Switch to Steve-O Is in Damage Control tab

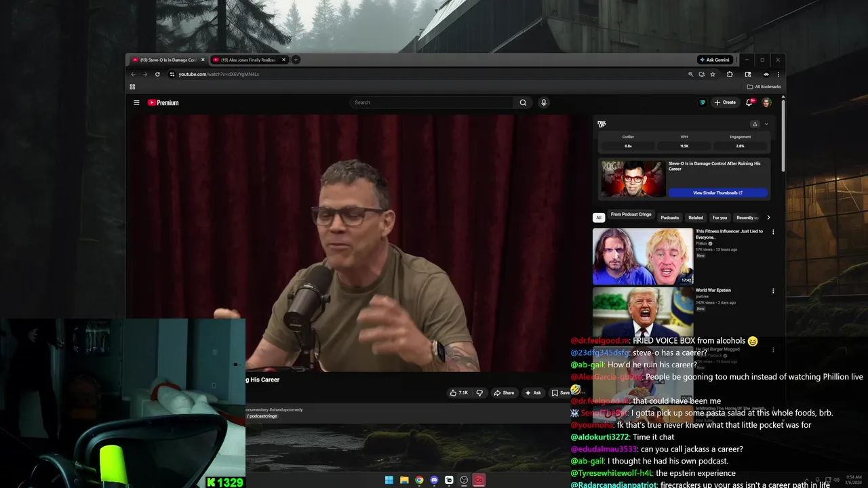(x=167, y=60)
